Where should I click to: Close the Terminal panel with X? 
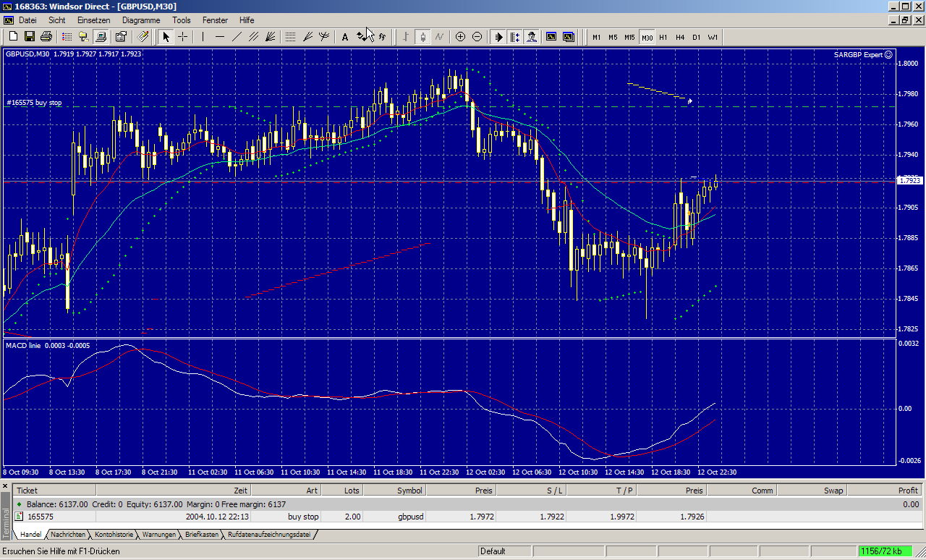[6, 485]
